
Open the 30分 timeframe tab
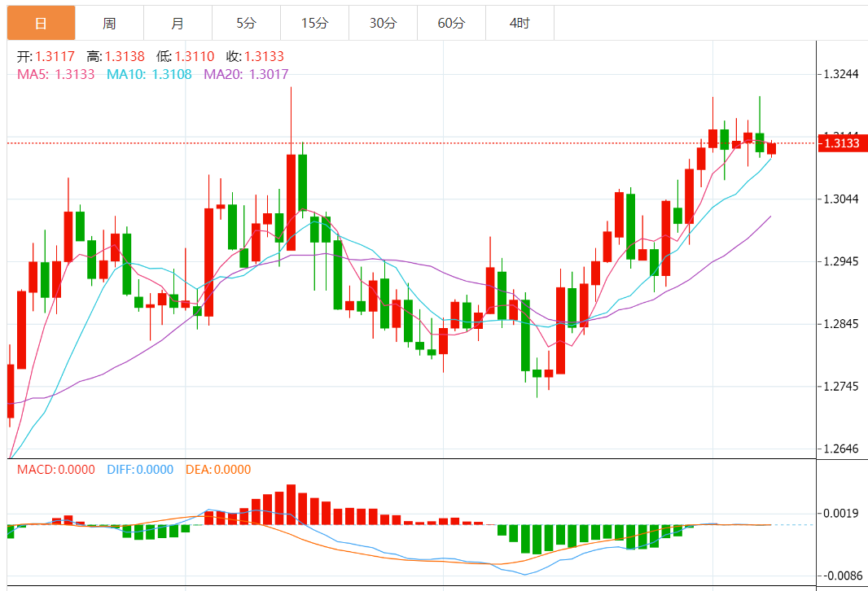tap(383, 24)
